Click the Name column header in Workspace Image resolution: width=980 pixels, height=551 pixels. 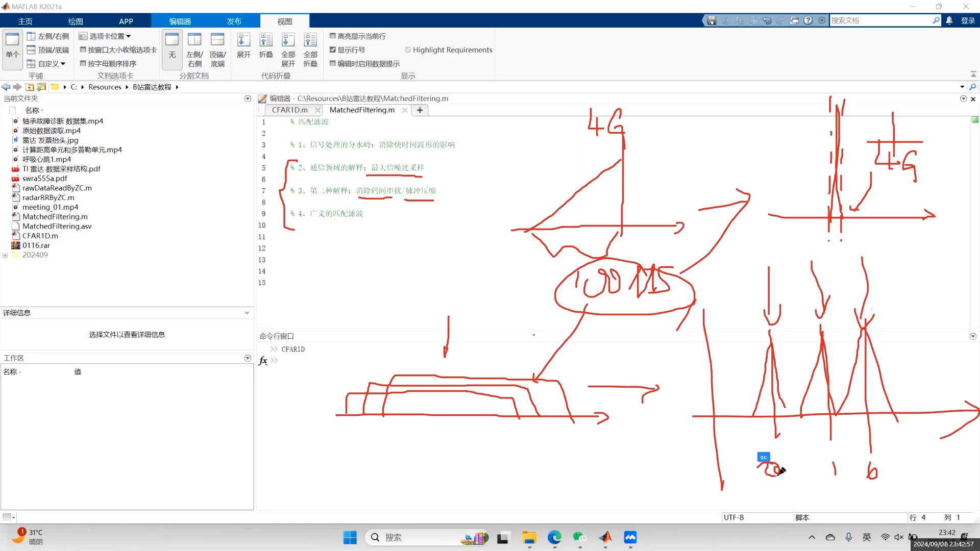[10, 372]
